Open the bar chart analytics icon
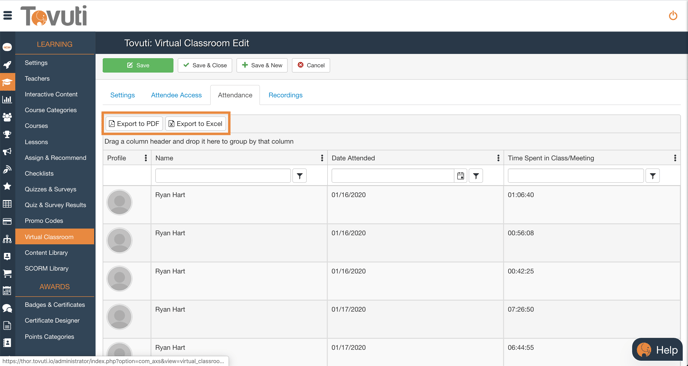 (x=7, y=100)
